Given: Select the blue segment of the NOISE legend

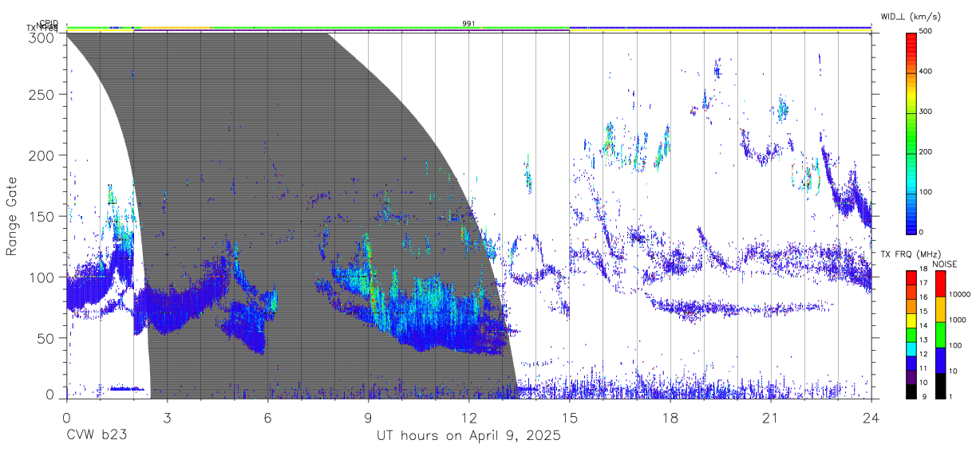Looking at the screenshot, I should [940, 360].
